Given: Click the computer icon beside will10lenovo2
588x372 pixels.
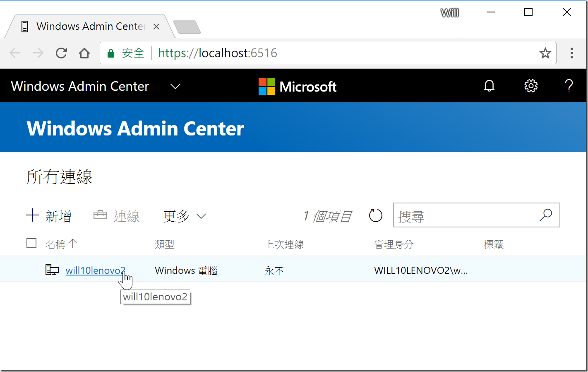Looking at the screenshot, I should tap(52, 270).
